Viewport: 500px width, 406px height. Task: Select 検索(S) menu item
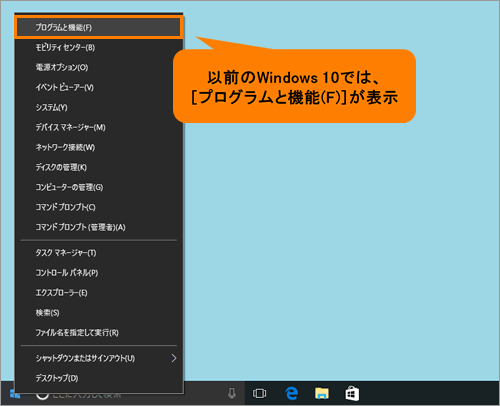[x=99, y=313]
